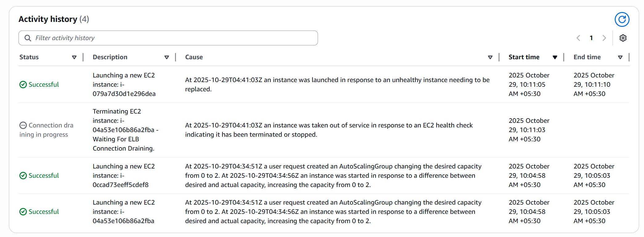Screen dimensions: 644x237
Task: Click the Start time column header
Action: [x=524, y=57]
